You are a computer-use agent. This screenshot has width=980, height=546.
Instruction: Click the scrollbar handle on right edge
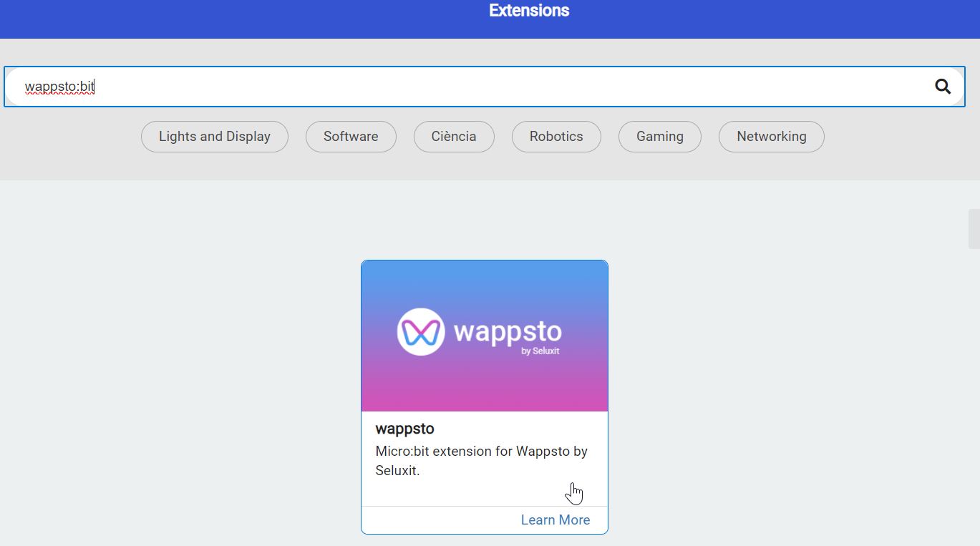(974, 229)
